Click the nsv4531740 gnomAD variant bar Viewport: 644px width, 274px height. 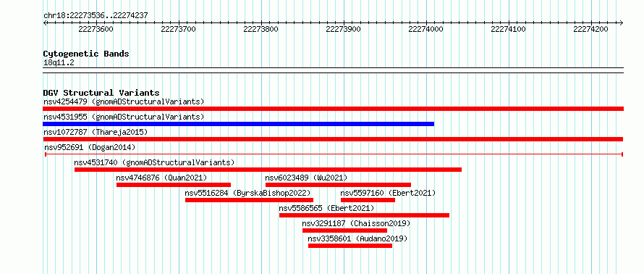(268, 170)
